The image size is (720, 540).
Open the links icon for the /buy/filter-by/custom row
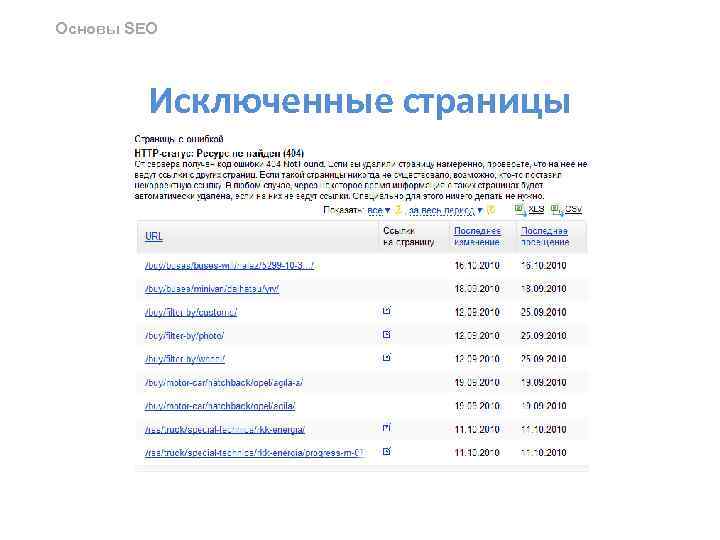(x=387, y=311)
